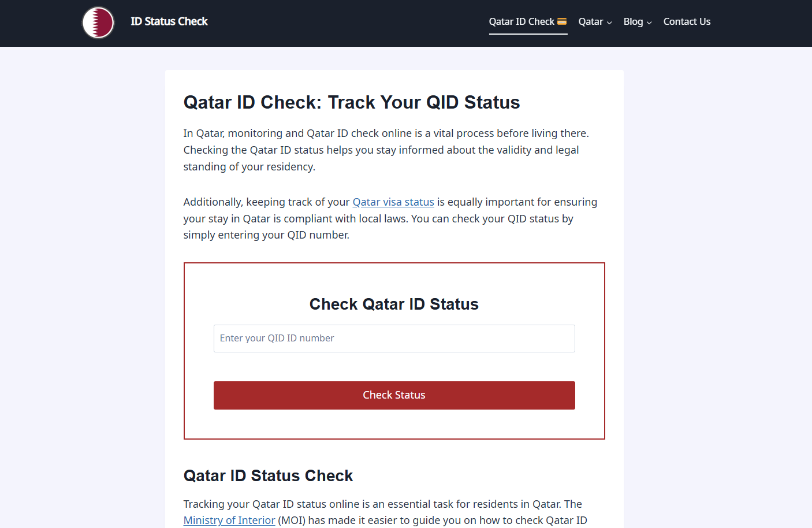Select the Qatar ID Check nav item
The width and height of the screenshot is (812, 528).
[x=522, y=22]
